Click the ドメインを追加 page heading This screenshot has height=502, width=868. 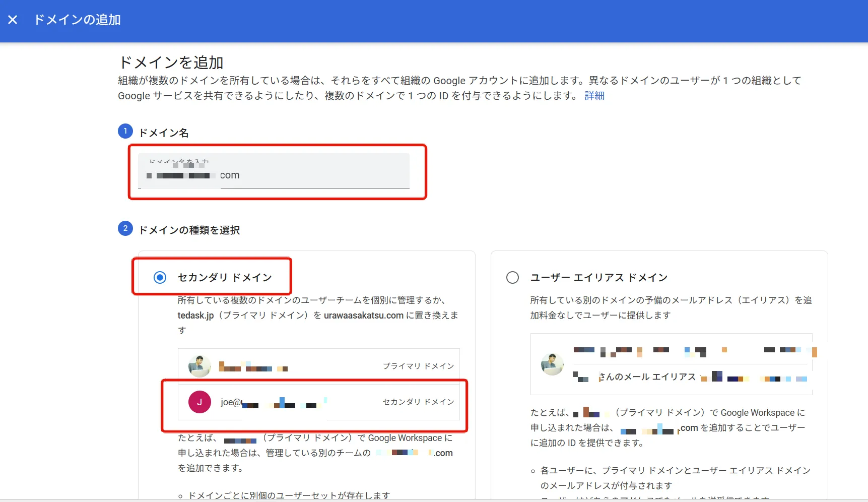coord(171,62)
